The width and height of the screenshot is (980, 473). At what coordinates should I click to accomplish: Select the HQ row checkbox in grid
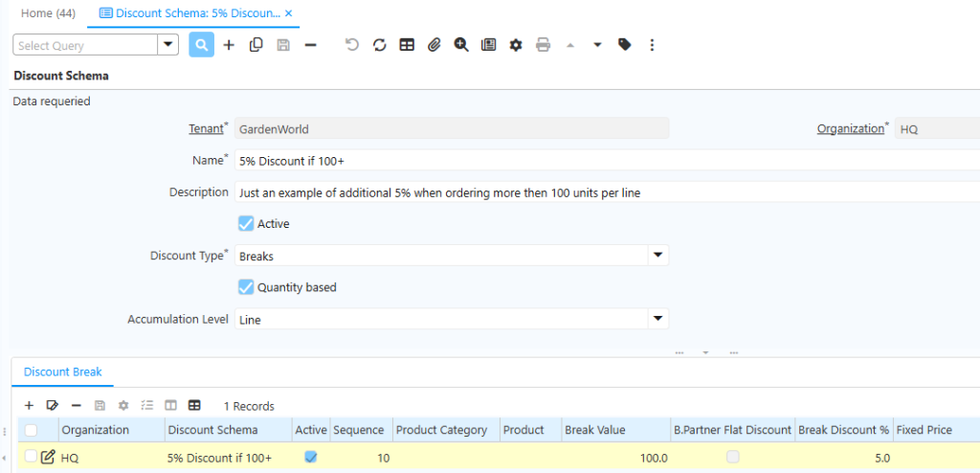(x=31, y=458)
